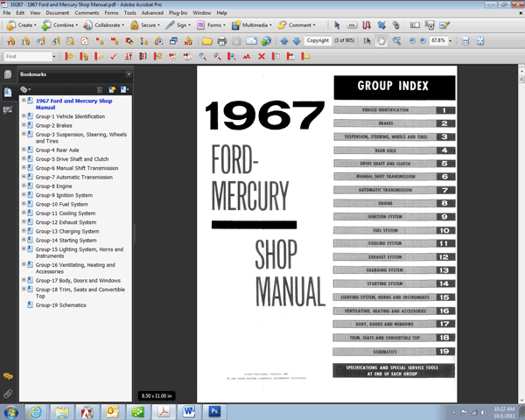Toggle the Bookmarks panel button in sidebar
Image resolution: width=525 pixels, height=420 pixels.
point(8,92)
